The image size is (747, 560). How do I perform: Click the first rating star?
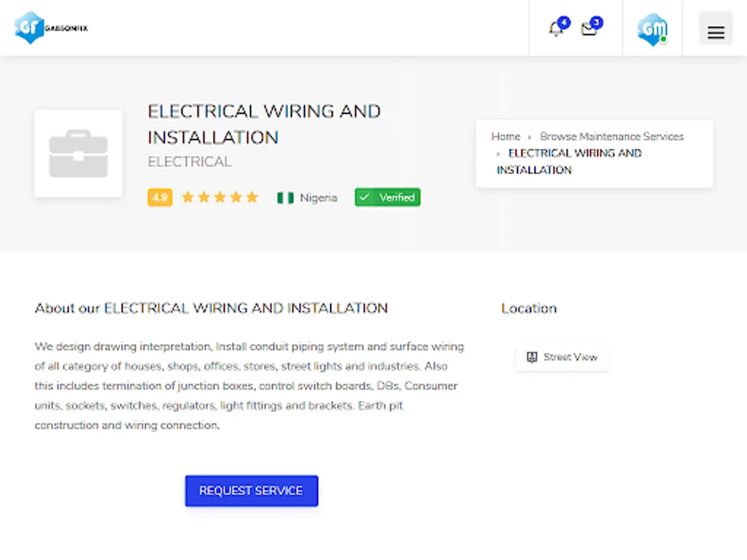(x=188, y=197)
